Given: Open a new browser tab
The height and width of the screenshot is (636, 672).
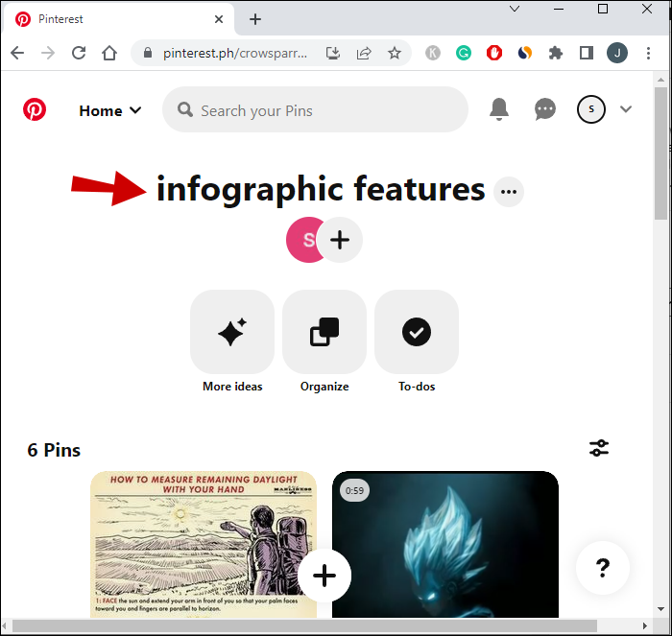Looking at the screenshot, I should [x=255, y=19].
